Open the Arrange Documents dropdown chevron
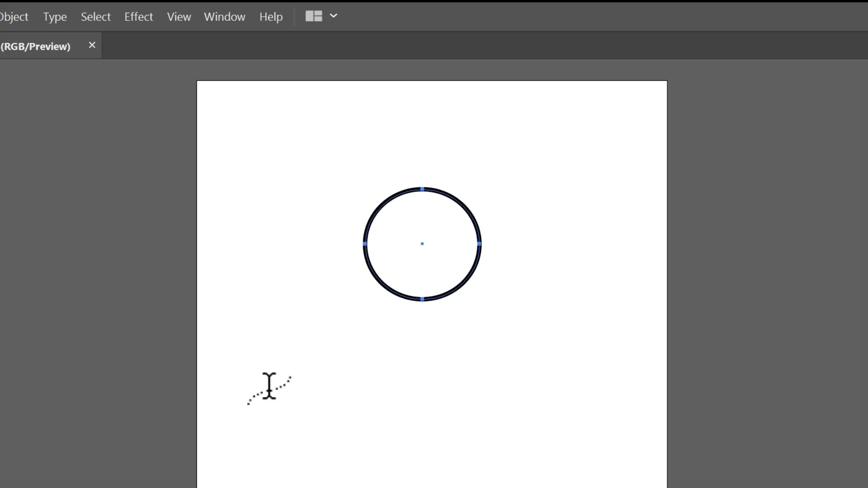This screenshot has width=868, height=488. 334,16
